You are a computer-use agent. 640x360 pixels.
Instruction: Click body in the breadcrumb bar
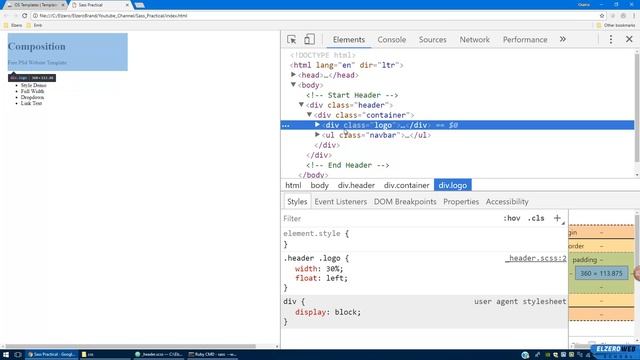click(320, 185)
